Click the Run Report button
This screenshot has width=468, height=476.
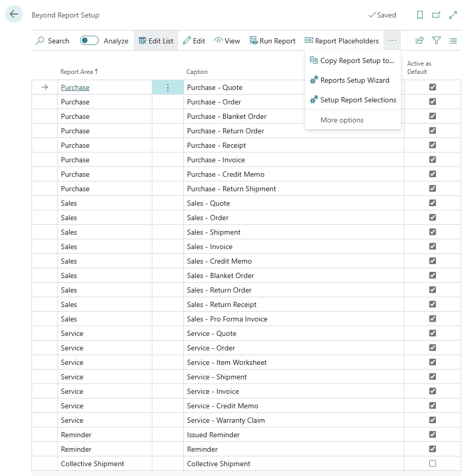pos(273,41)
